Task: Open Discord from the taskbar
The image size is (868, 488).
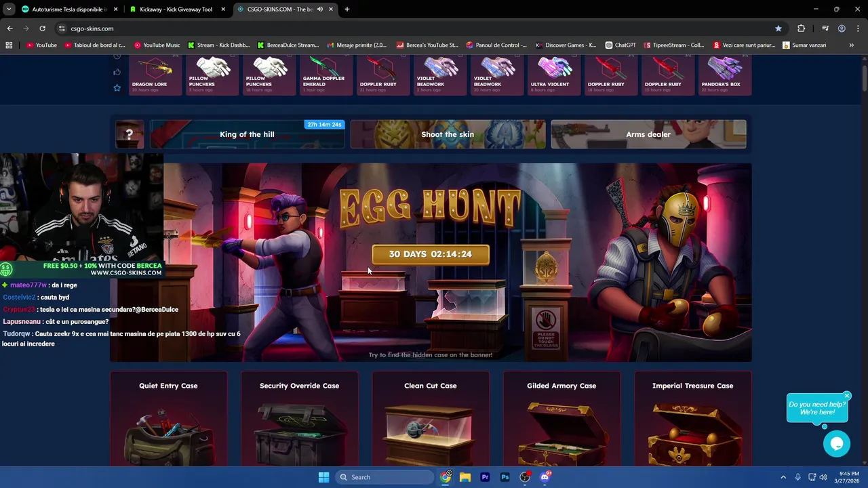Action: click(x=545, y=477)
